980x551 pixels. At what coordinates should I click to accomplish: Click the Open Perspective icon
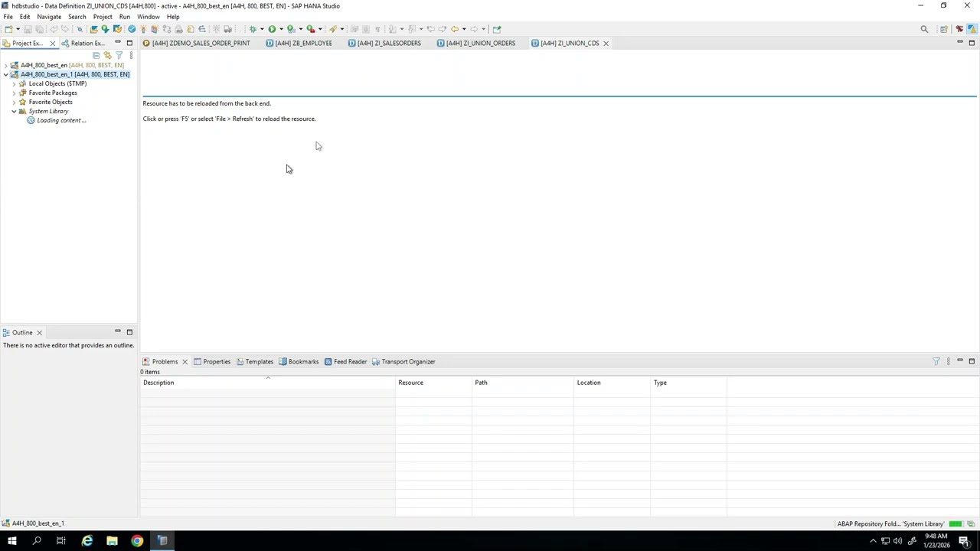click(944, 29)
